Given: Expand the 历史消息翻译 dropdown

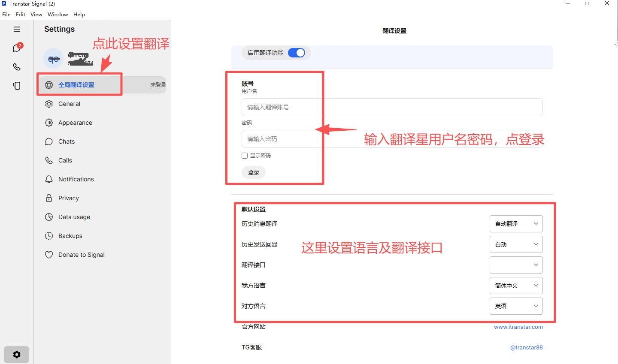Looking at the screenshot, I should pos(516,224).
